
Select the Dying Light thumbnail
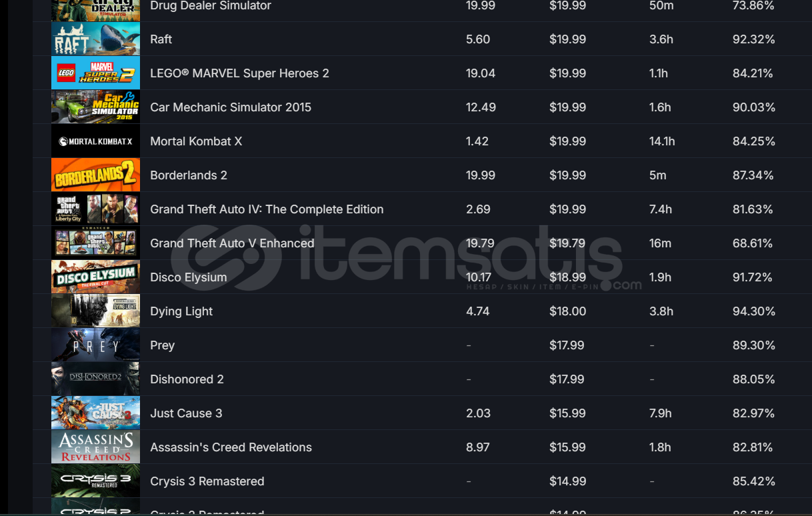[x=95, y=311]
